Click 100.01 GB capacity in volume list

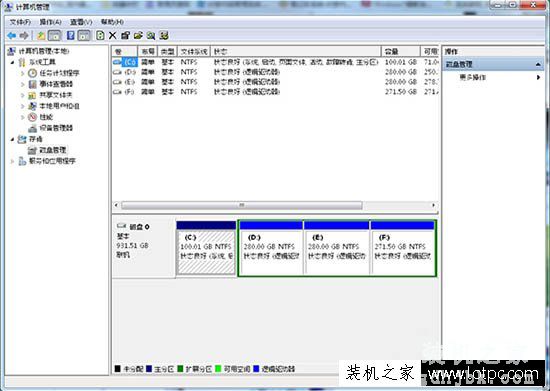click(401, 62)
